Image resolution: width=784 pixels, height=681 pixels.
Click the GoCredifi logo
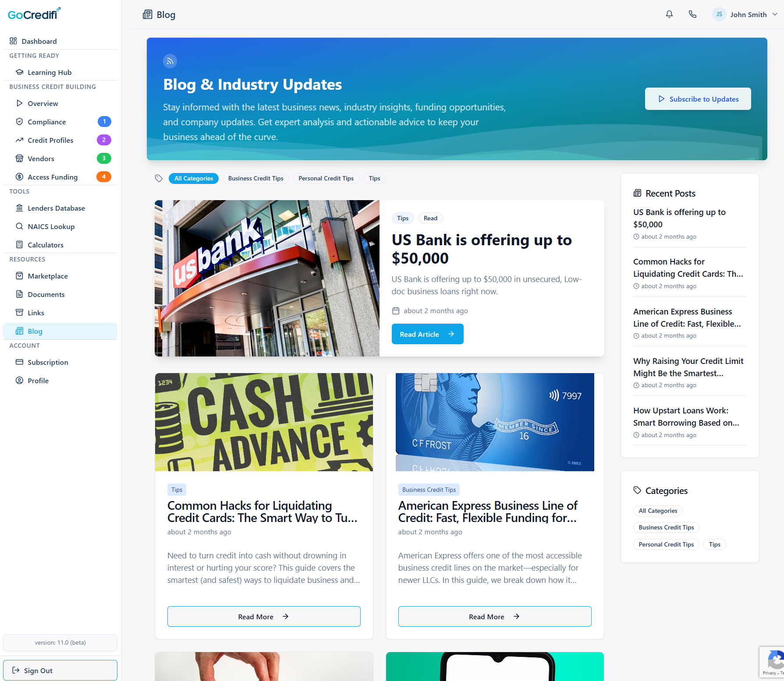(33, 14)
